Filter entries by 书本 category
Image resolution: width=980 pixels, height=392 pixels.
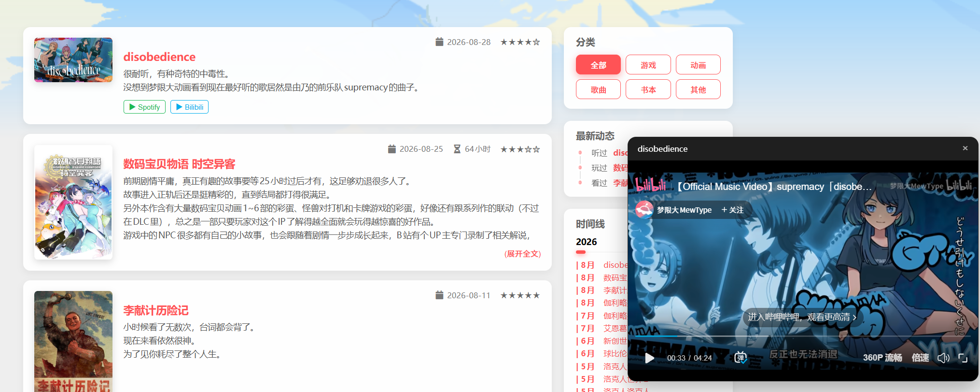tap(648, 89)
